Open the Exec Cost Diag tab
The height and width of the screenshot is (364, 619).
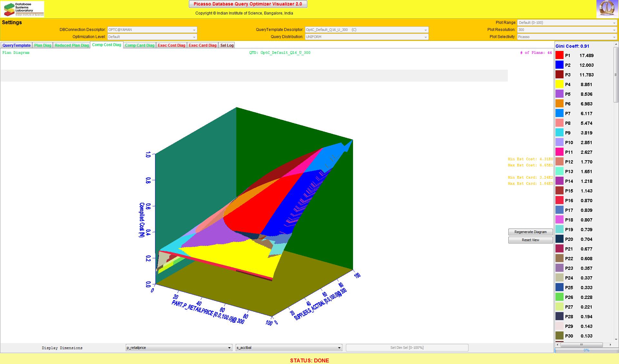tap(172, 45)
